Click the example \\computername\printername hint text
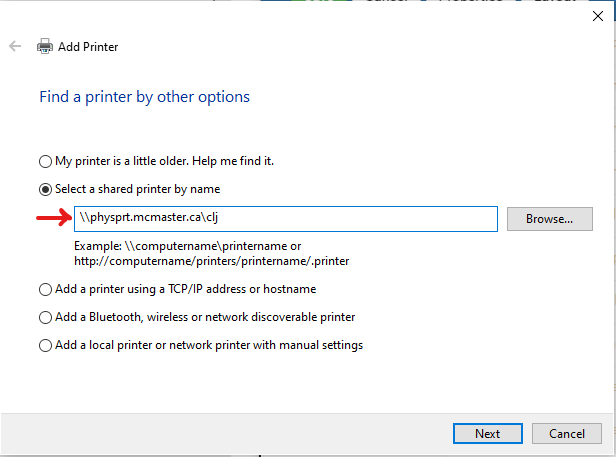The height and width of the screenshot is (457, 616). 188,245
